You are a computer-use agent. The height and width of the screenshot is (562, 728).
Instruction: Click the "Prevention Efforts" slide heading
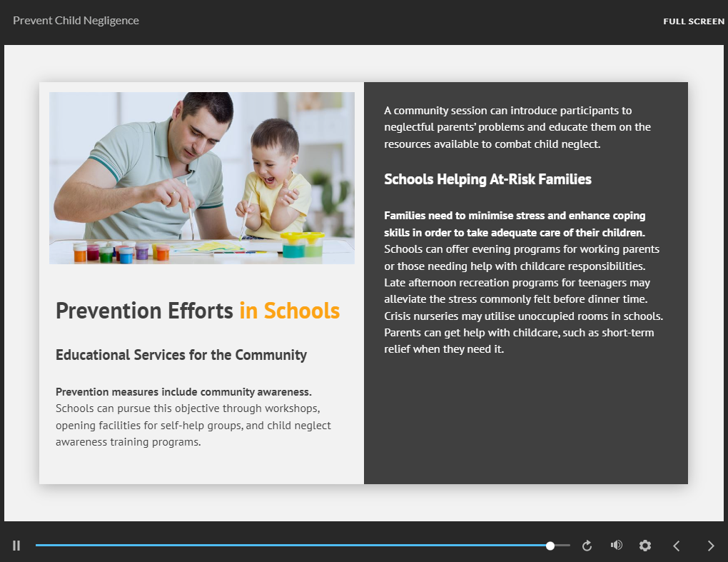pos(144,311)
